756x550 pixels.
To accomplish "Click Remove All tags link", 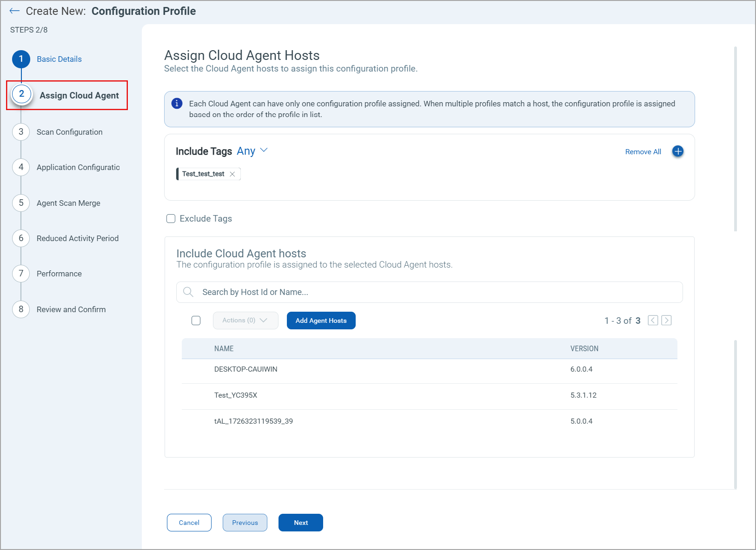I will click(x=643, y=152).
